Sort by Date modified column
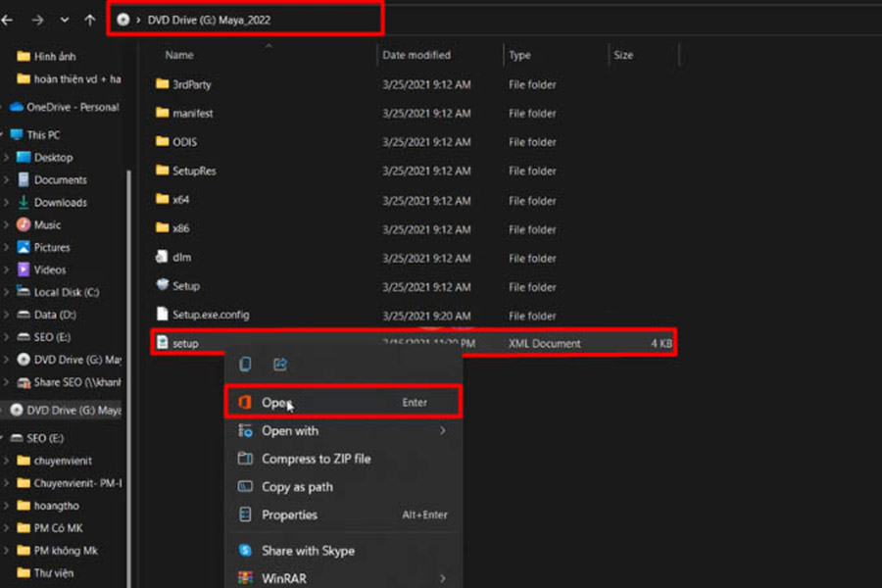 coord(416,55)
